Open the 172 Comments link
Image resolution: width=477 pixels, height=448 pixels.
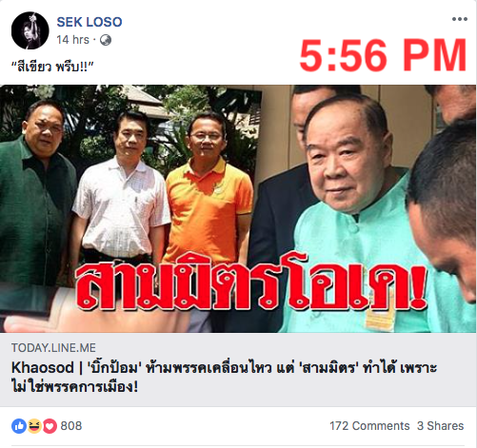369,426
